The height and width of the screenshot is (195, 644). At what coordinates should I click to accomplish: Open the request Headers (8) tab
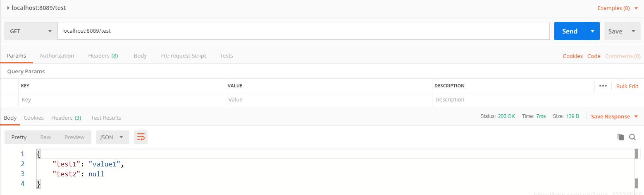click(103, 55)
